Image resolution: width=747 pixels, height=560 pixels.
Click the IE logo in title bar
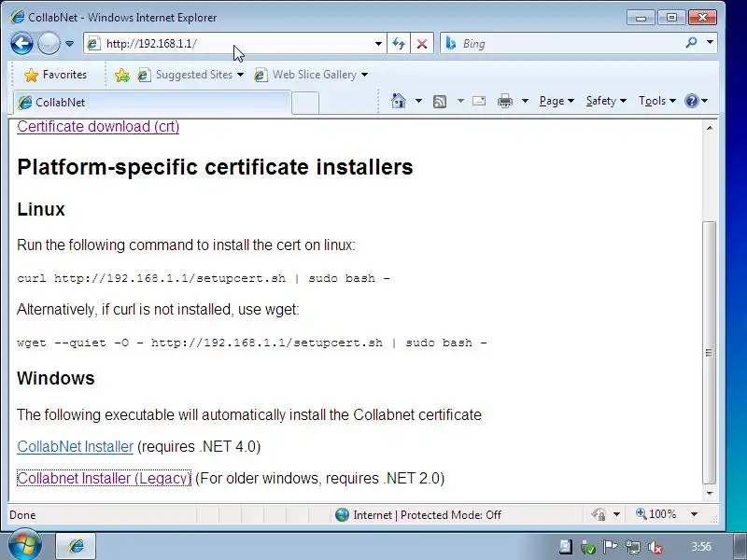point(17,17)
